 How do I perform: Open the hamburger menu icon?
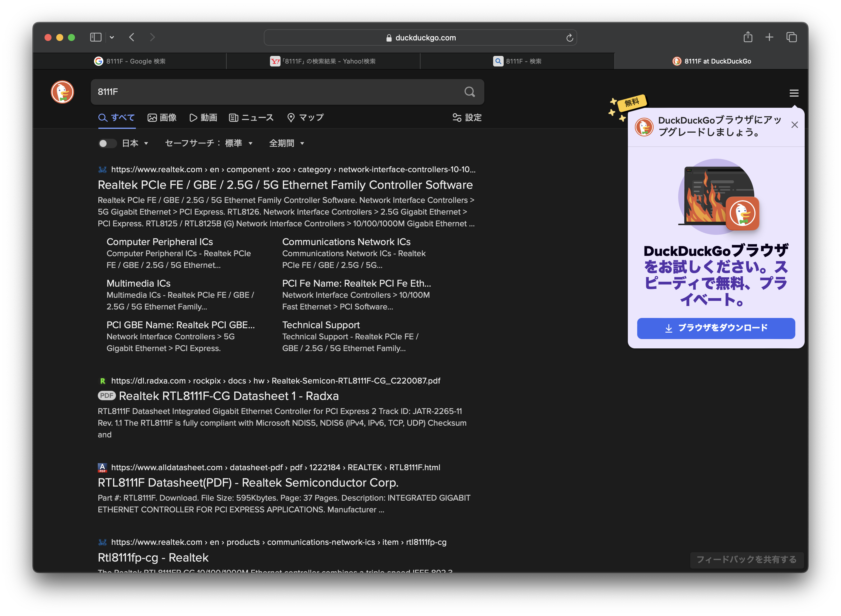pos(794,93)
